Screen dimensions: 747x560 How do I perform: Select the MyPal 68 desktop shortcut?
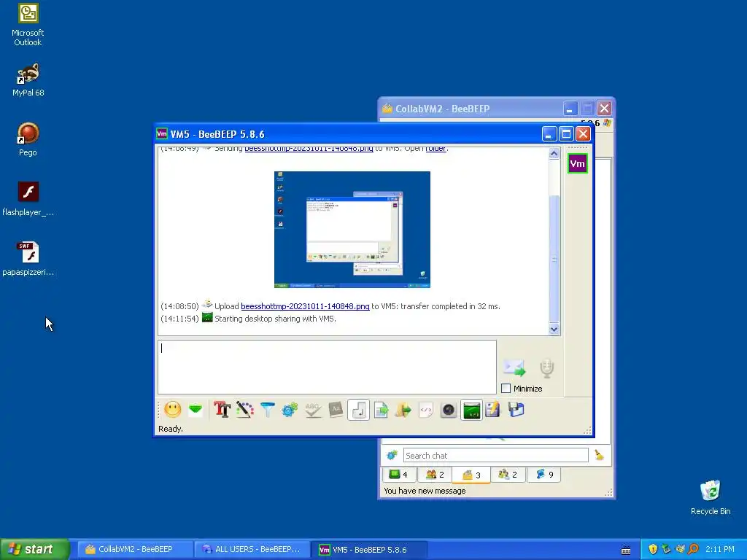pyautogui.click(x=28, y=80)
